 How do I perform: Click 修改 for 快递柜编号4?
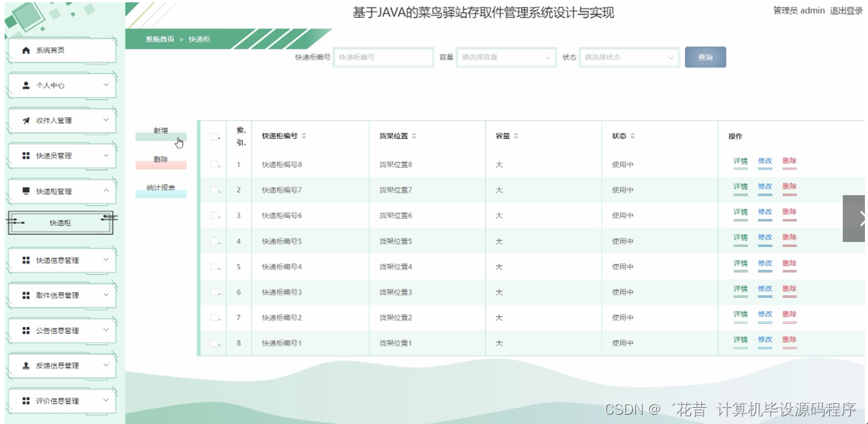tap(765, 264)
